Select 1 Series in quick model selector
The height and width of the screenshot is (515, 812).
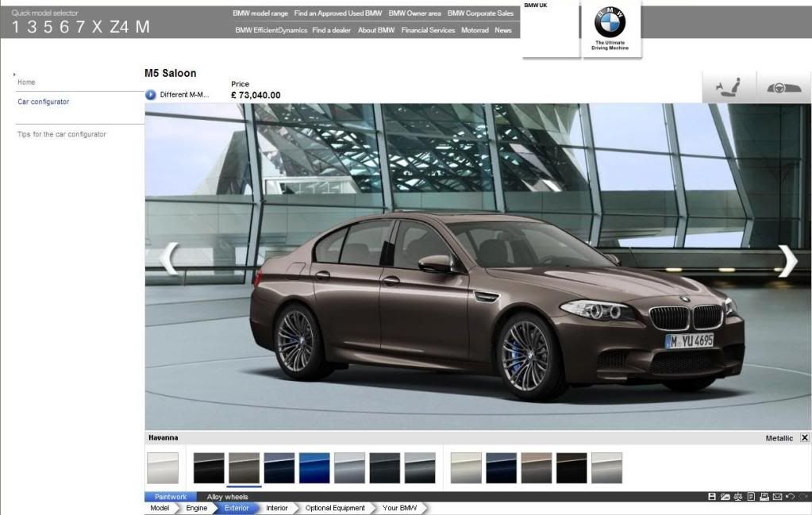click(16, 27)
